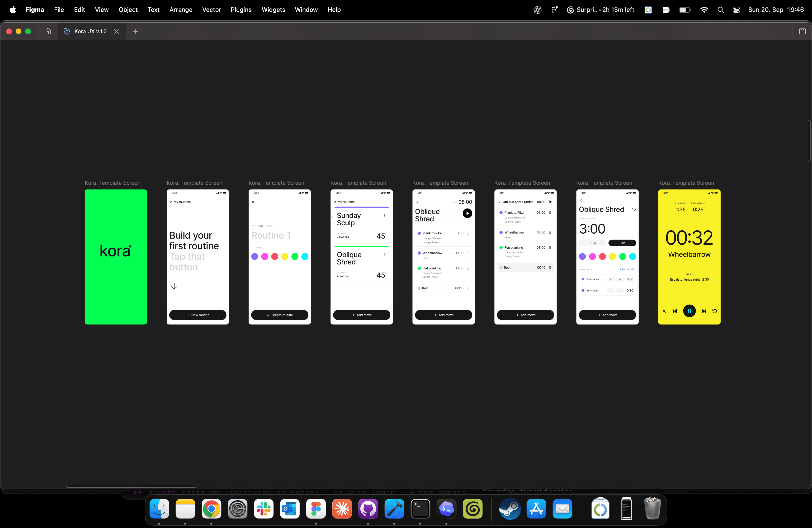Open the Plugins menu
Image resolution: width=812 pixels, height=528 pixels.
241,10
